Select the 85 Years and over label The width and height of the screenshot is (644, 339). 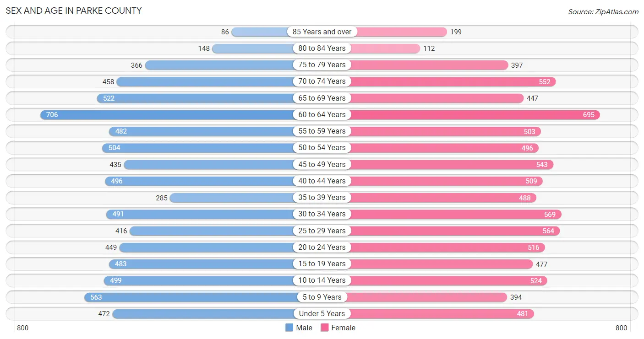click(x=322, y=32)
